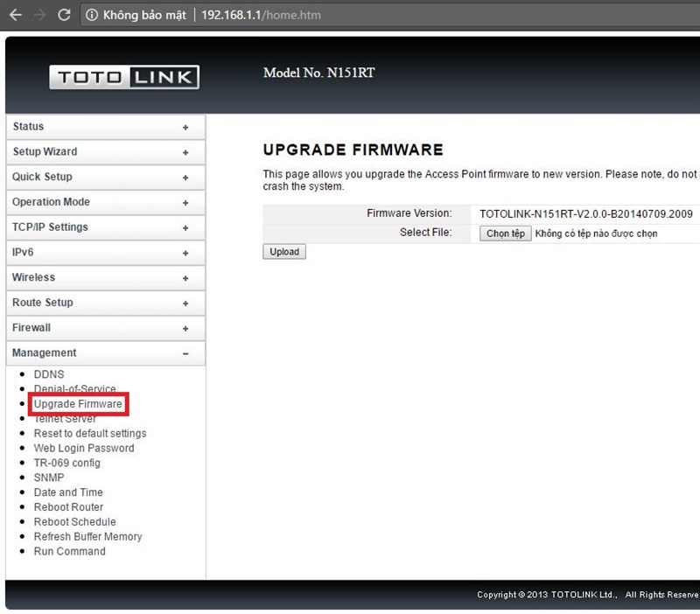Go back using browser back arrow
Screen dimensions: 700x614
[x=16, y=15]
